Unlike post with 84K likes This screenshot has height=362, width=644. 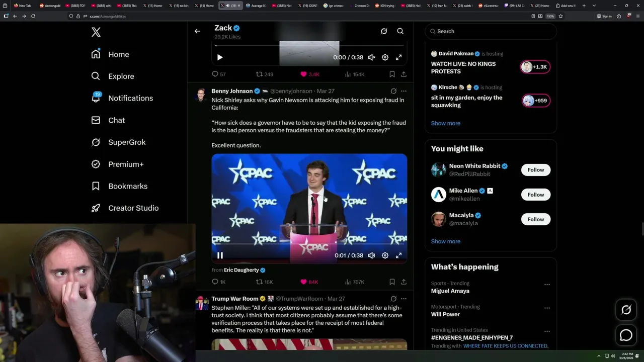click(309, 282)
